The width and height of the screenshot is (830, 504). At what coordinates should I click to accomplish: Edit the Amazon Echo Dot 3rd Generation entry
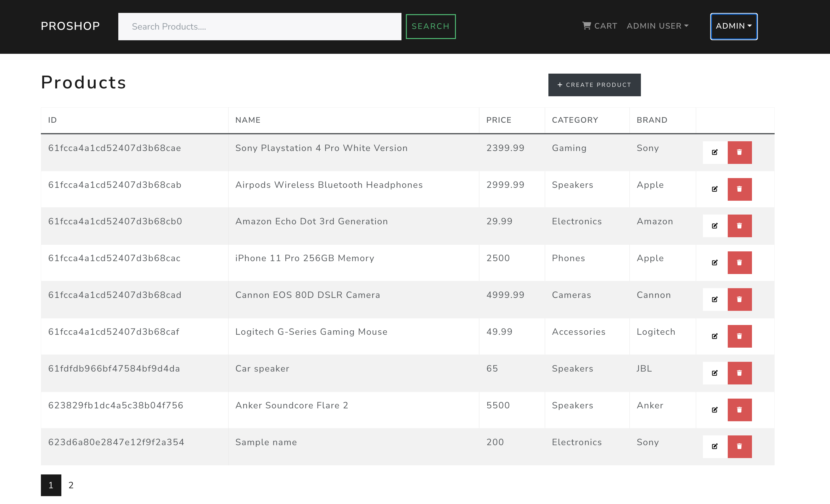coord(715,226)
